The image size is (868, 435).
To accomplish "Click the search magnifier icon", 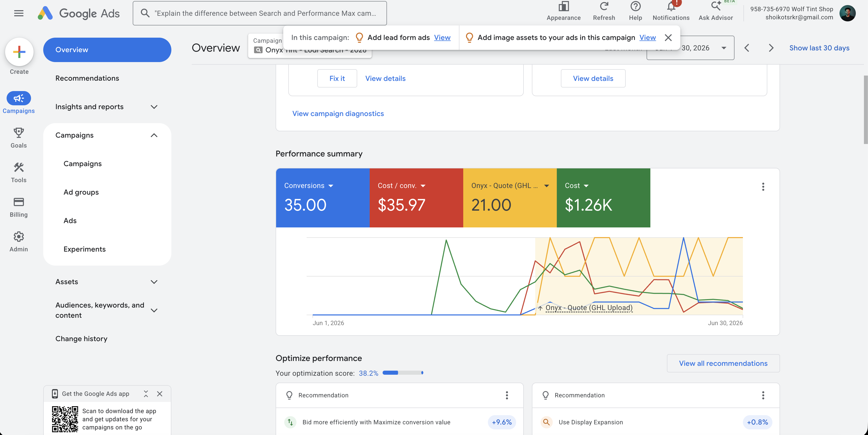I will 145,13.
